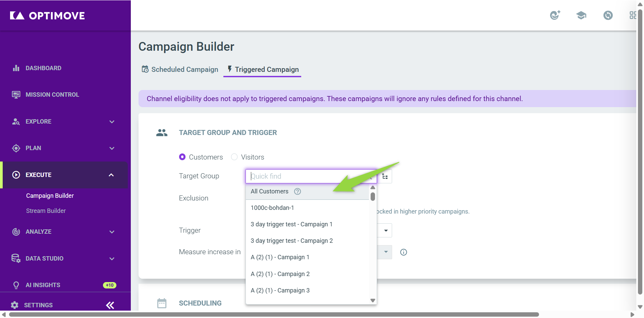Click the Scheduled Campaign calendar-clock icon
The image size is (644, 318).
[145, 69]
